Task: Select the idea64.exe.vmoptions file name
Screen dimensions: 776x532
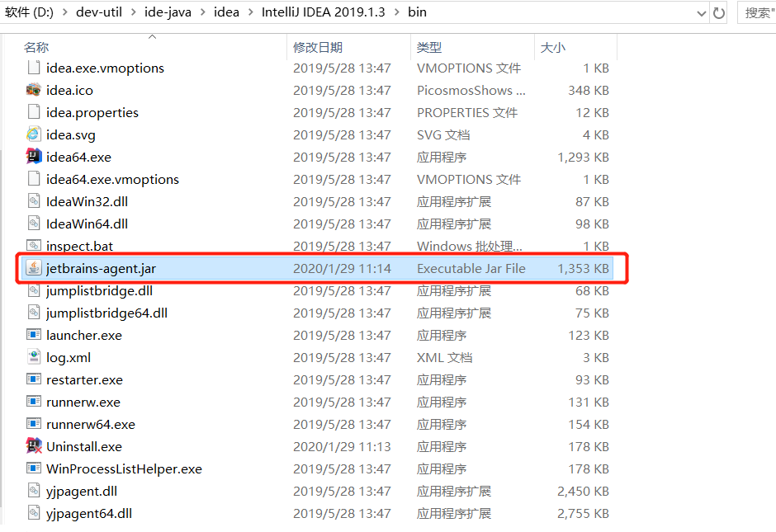Action: point(112,180)
